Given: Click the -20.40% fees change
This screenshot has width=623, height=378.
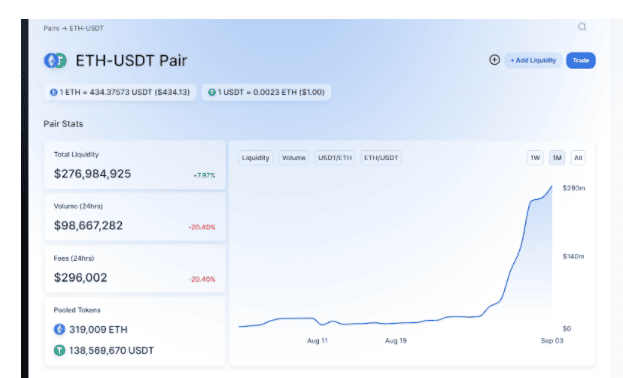Looking at the screenshot, I should [x=202, y=279].
